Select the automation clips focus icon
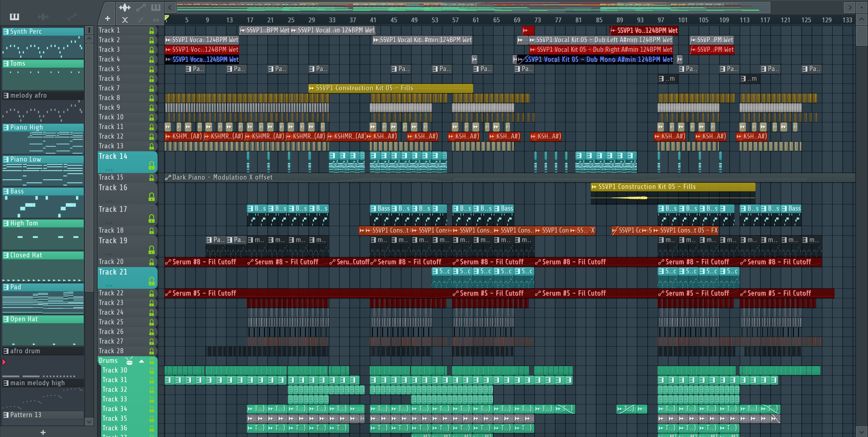Image resolution: width=868 pixels, height=437 pixels. [x=141, y=7]
